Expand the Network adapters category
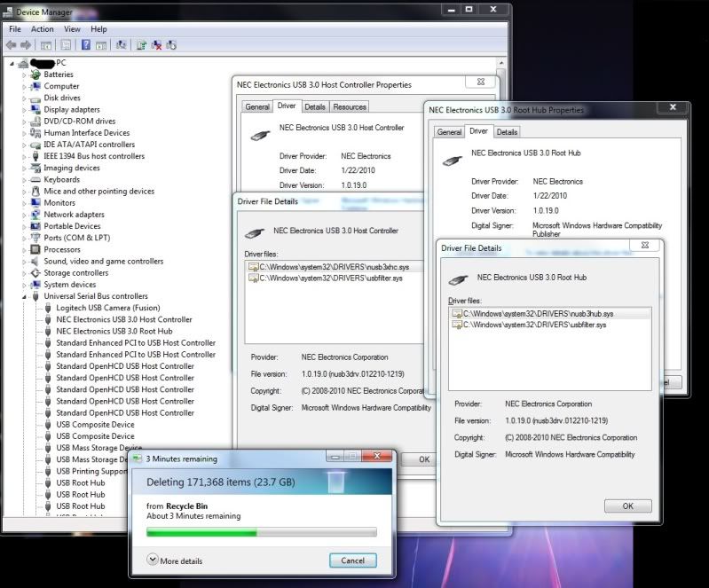 point(25,215)
